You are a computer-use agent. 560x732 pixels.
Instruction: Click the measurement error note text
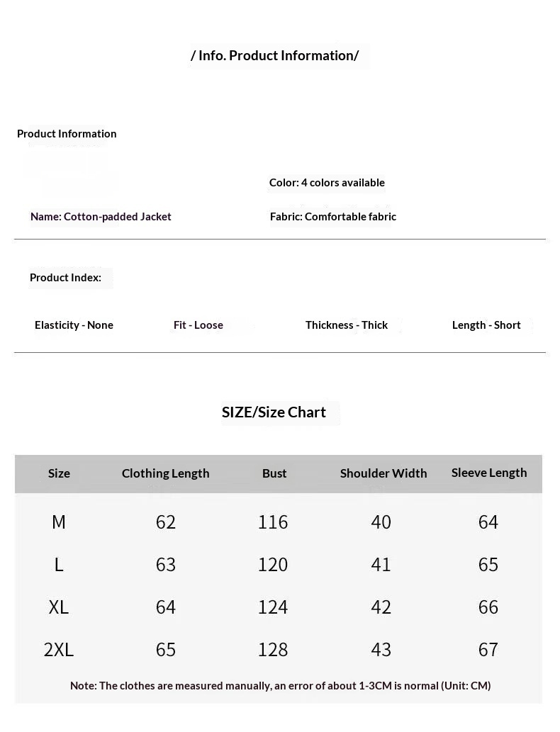280,686
